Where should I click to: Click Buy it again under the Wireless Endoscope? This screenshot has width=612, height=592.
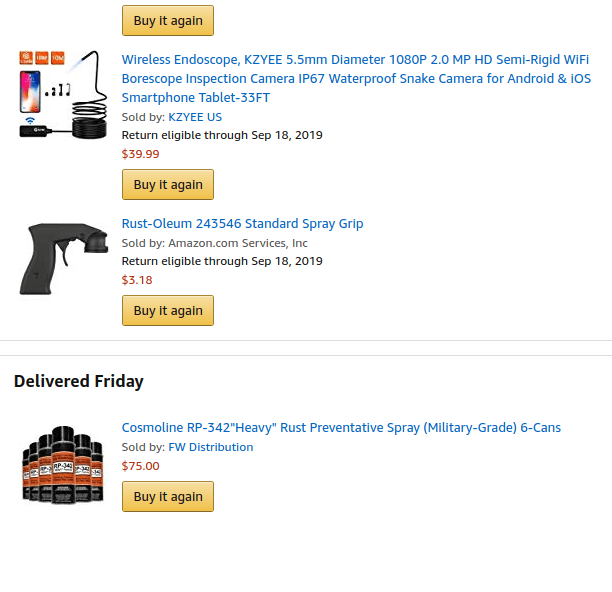pos(168,185)
